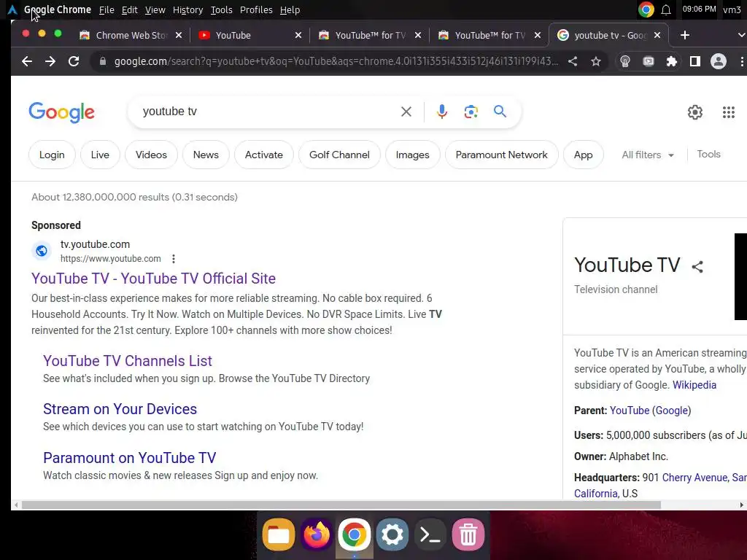Open the Cherry Avenue headquarters link

coord(694,478)
